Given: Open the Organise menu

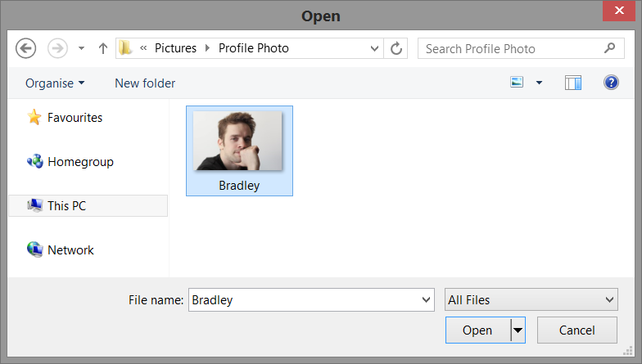Looking at the screenshot, I should pyautogui.click(x=55, y=83).
